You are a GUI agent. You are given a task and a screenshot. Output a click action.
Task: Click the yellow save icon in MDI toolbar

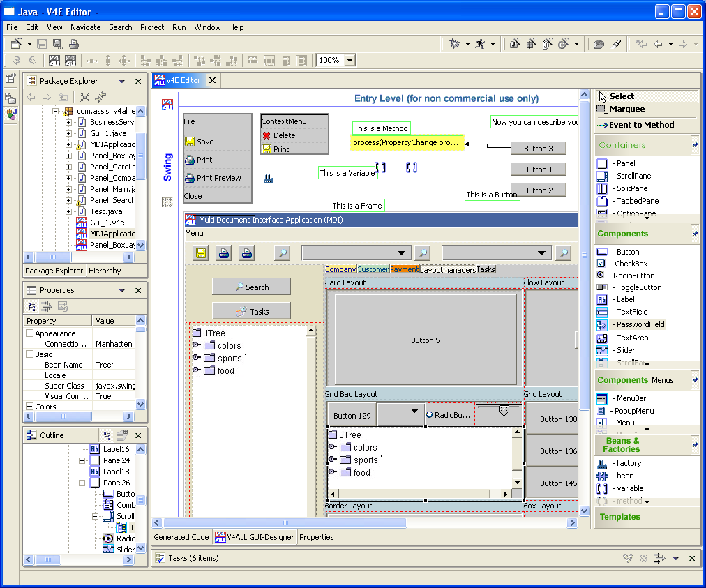pyautogui.click(x=201, y=253)
